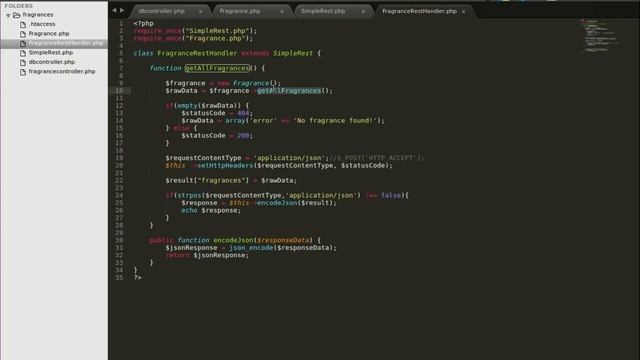The width and height of the screenshot is (640, 360).
Task: Click json_encode function call
Action: (x=251, y=248)
